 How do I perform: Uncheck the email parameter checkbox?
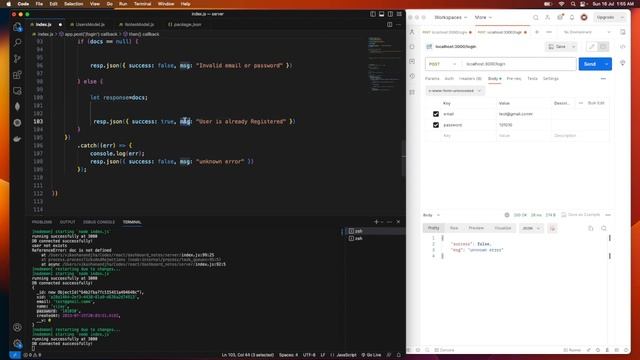click(436, 114)
